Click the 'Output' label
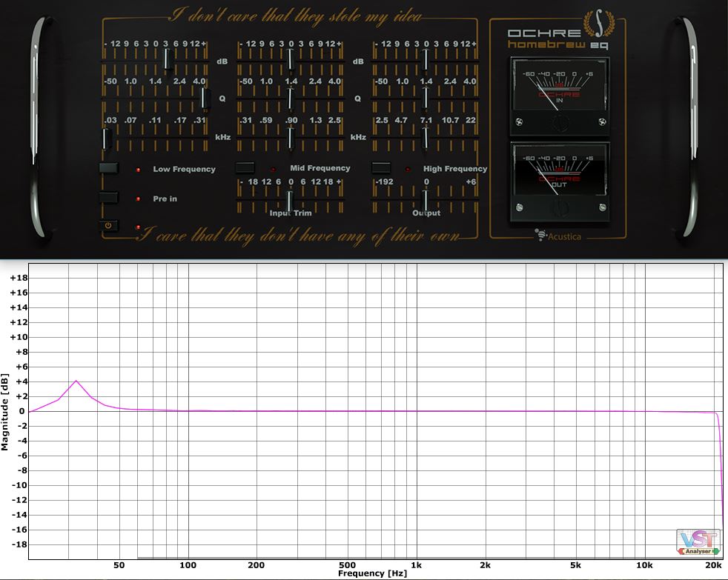 point(426,213)
